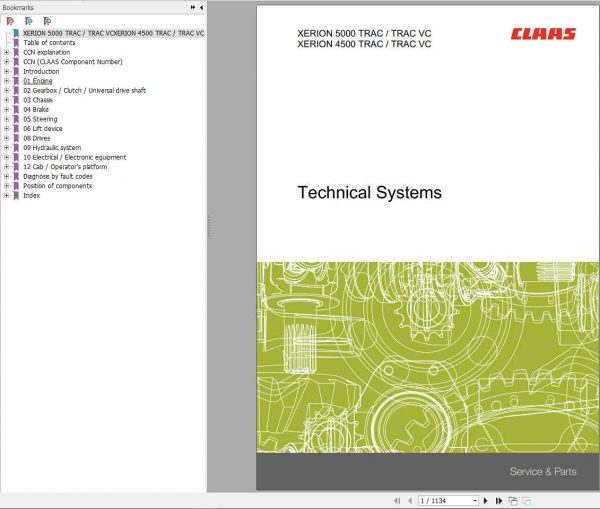Open 12 Cab / Operator's platform bookmark

point(65,166)
